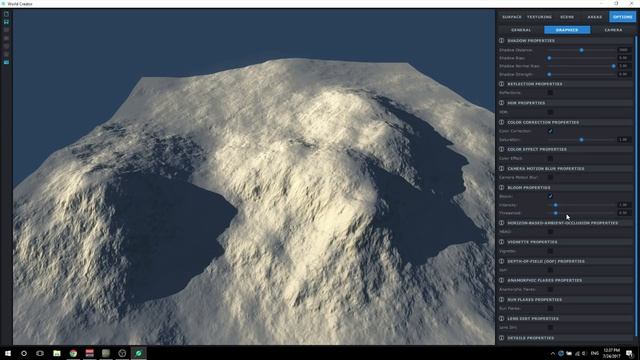Screen dimensions: 640x360
Task: Show hidden system tray icons chevron
Action: coord(553,353)
